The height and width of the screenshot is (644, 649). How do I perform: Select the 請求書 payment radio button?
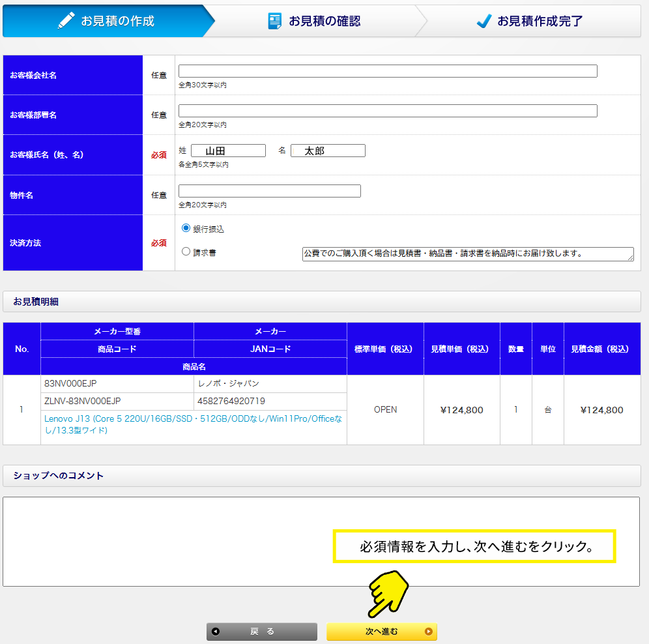pos(186,252)
